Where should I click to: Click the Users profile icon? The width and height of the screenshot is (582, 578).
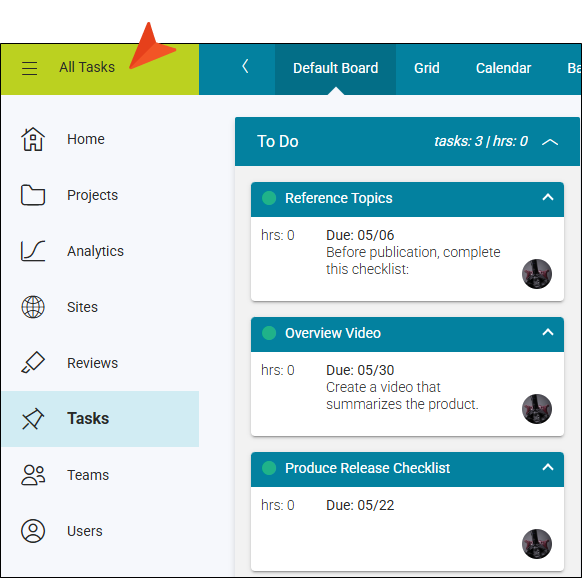point(33,531)
